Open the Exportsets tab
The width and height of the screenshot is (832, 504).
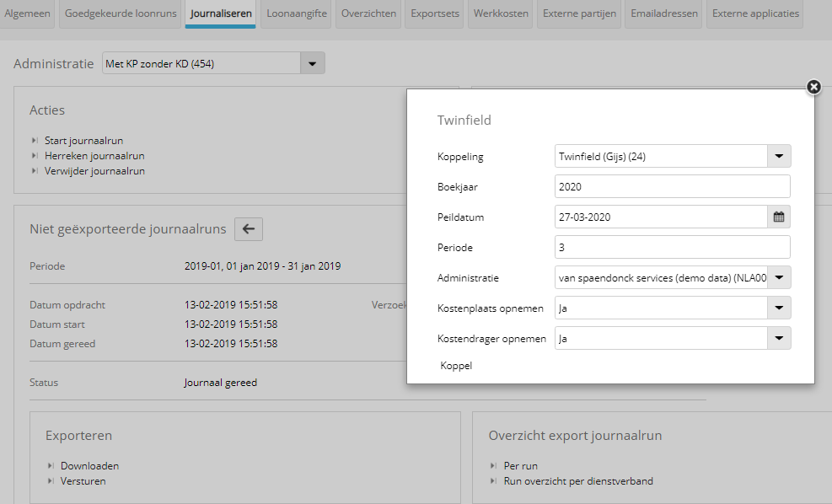[435, 13]
